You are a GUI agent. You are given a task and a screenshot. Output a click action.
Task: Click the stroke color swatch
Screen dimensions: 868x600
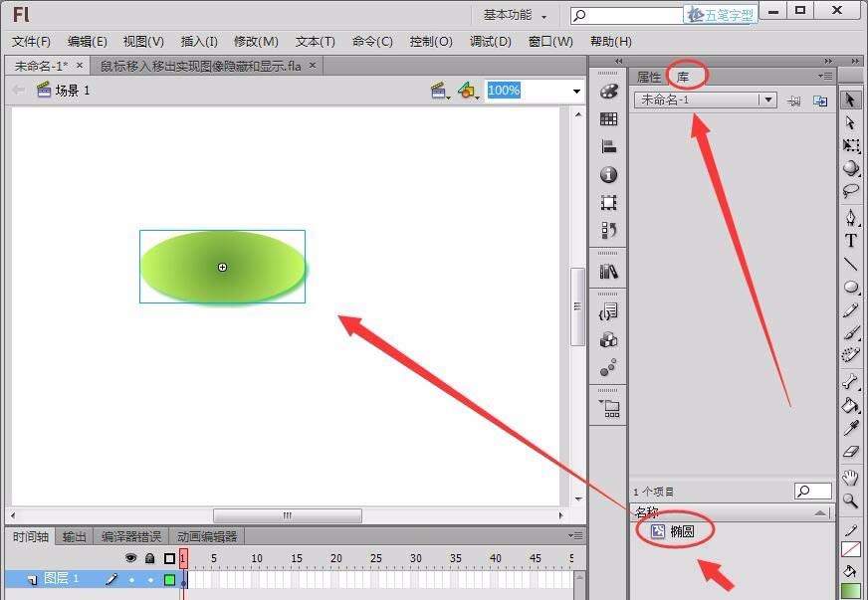tap(850, 549)
